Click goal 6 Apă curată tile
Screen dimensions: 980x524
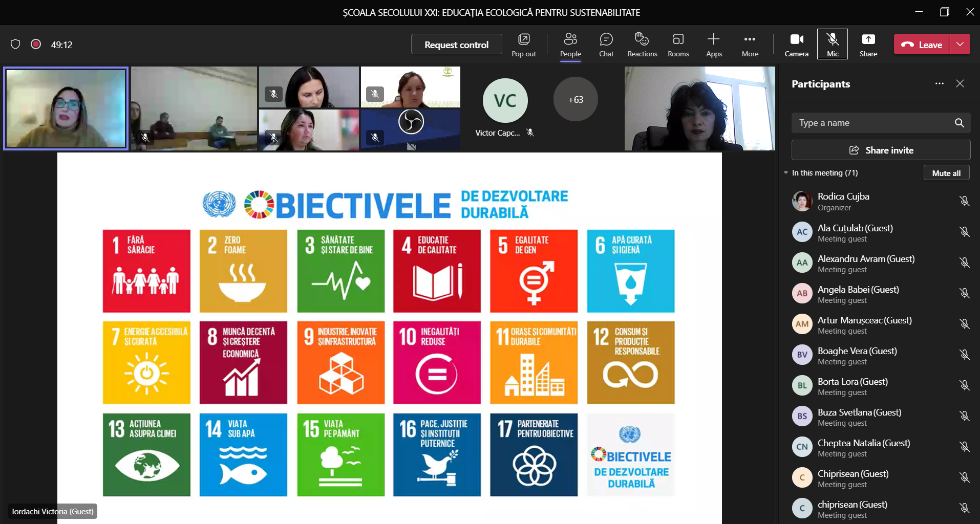pos(630,271)
